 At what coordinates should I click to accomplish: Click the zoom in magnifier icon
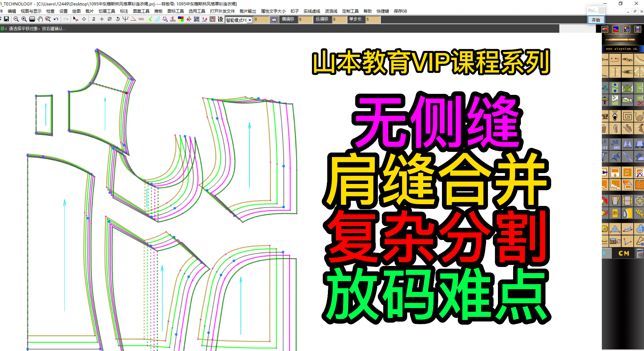point(24,19)
